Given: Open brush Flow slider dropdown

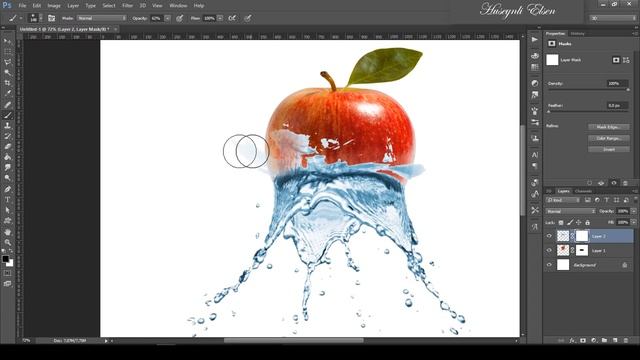Looking at the screenshot, I should [220, 18].
